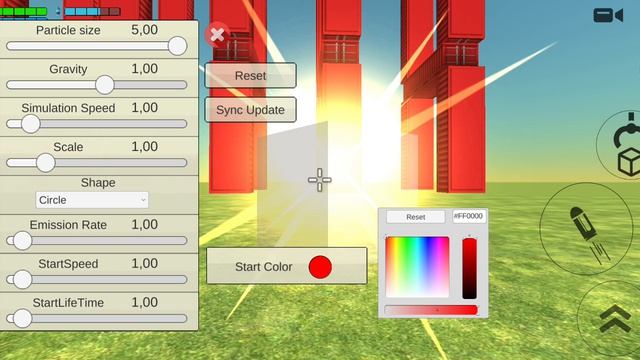Image resolution: width=640 pixels, height=360 pixels.
Task: Open the Start Color picker button
Action: tap(287, 266)
